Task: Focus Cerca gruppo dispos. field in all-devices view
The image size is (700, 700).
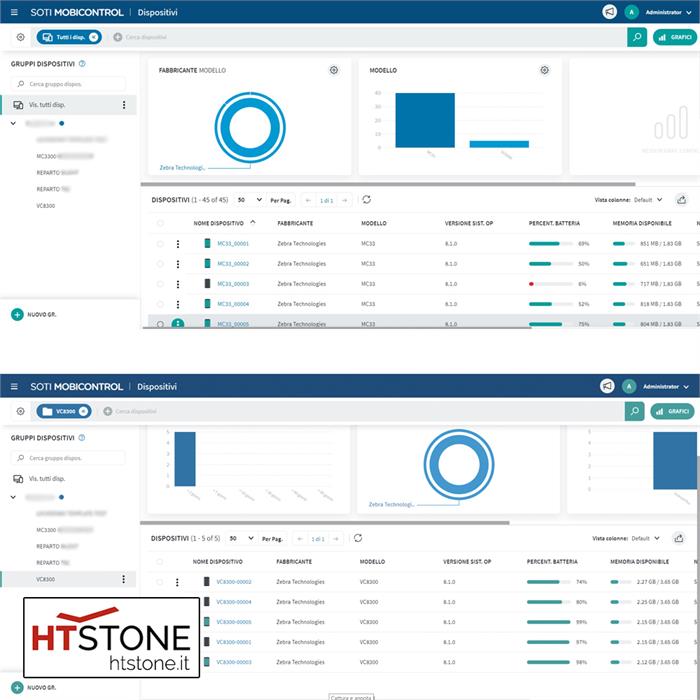Action: (x=68, y=84)
